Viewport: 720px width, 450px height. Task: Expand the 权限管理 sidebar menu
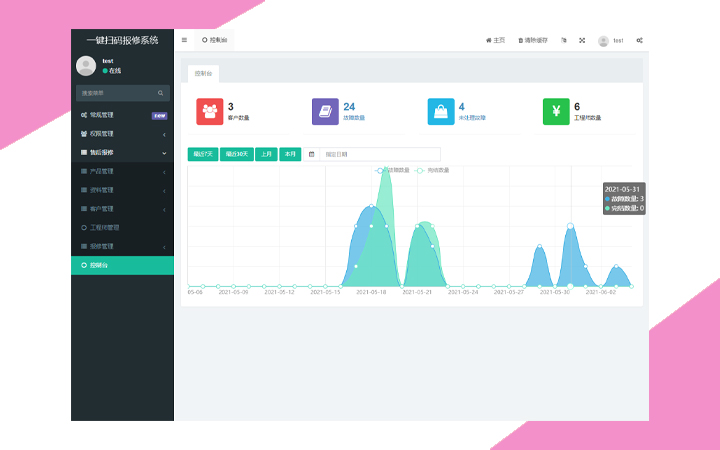point(122,134)
